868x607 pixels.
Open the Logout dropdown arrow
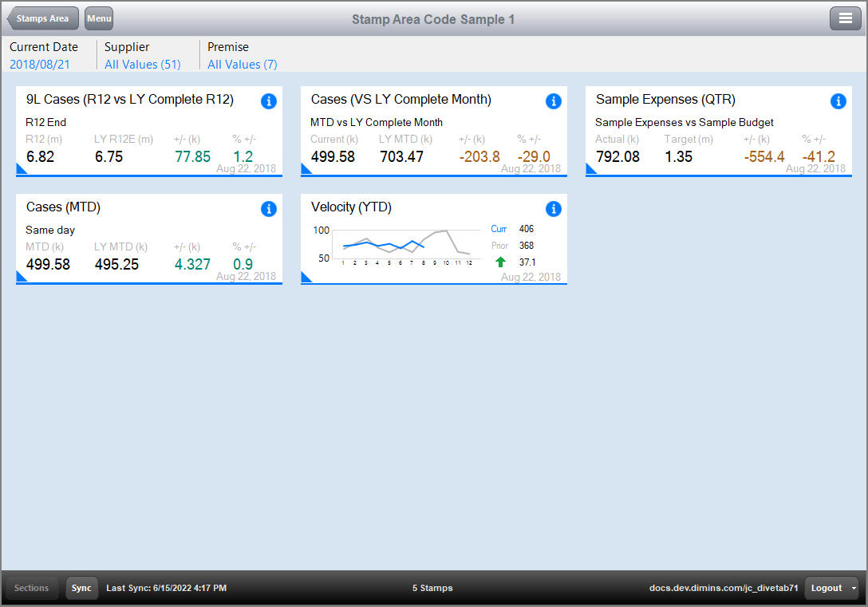854,588
